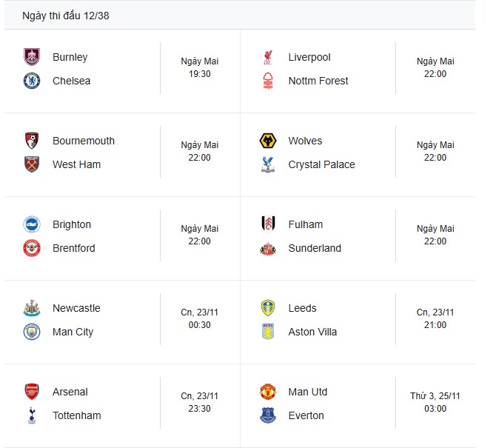This screenshot has height=448, width=496.
Task: Click the Burnley club crest
Action: (x=31, y=58)
